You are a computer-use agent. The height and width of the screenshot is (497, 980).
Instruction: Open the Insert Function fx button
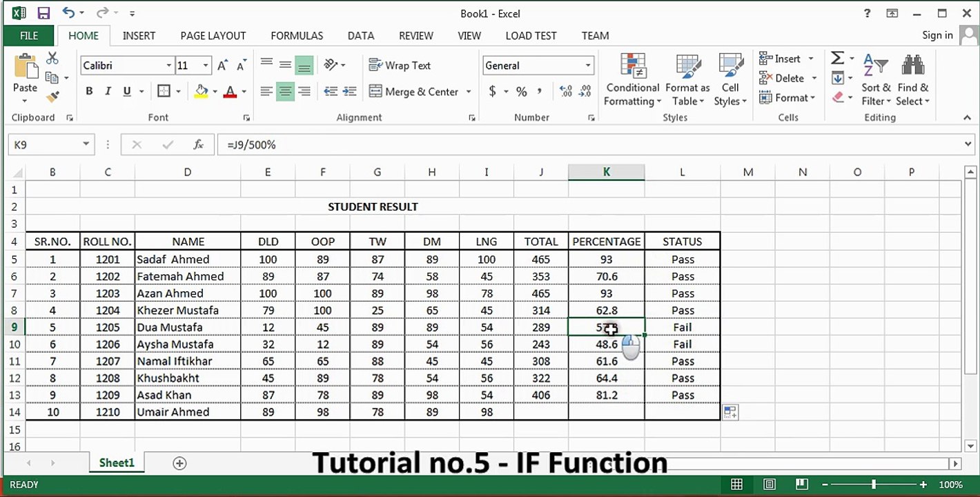pyautogui.click(x=199, y=144)
